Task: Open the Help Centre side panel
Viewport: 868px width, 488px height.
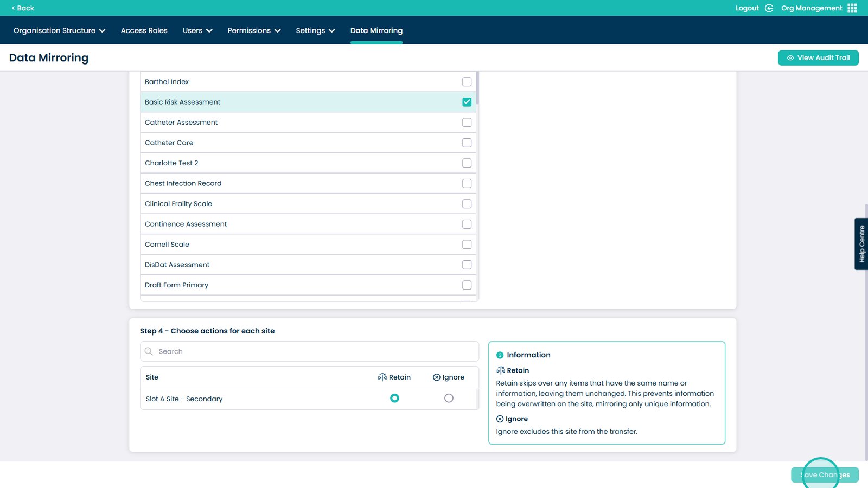Action: click(861, 244)
